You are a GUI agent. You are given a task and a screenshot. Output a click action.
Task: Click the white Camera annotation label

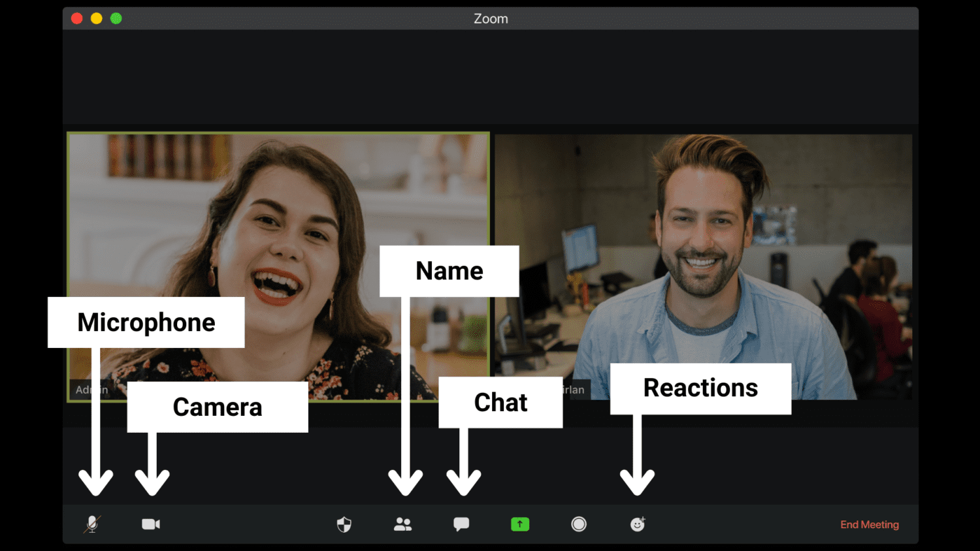click(x=218, y=407)
